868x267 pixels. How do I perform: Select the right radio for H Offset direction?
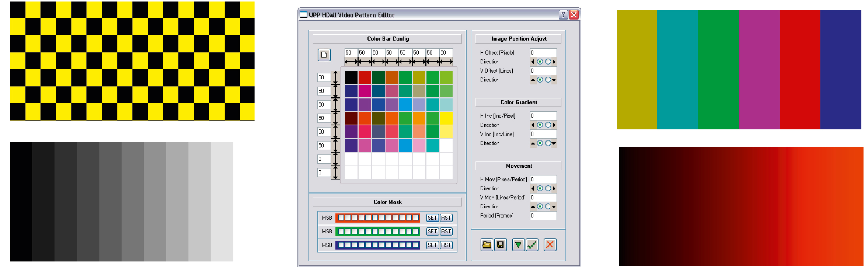click(x=548, y=62)
